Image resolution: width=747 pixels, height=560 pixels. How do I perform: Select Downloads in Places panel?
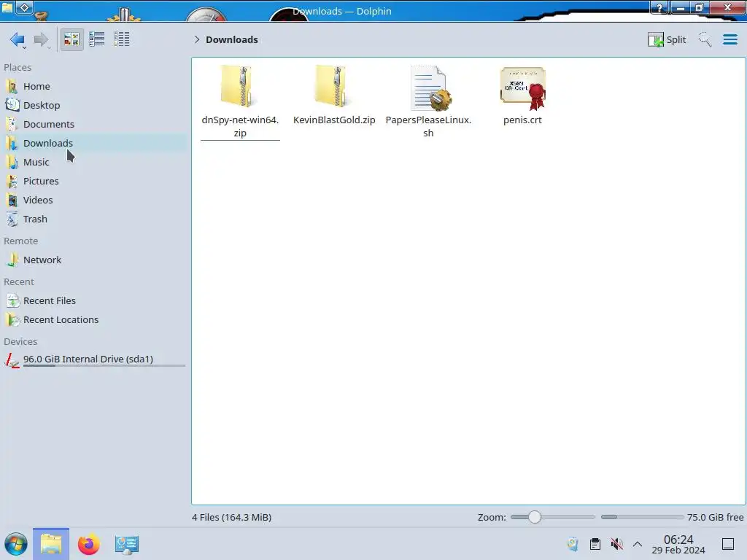point(94,144)
